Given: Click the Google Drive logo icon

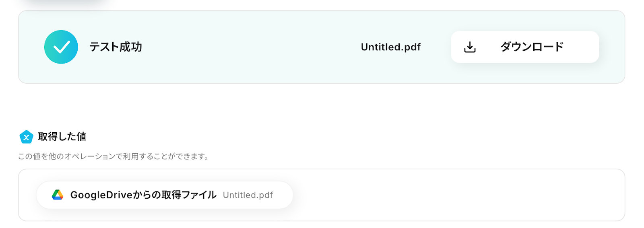Looking at the screenshot, I should tap(58, 195).
